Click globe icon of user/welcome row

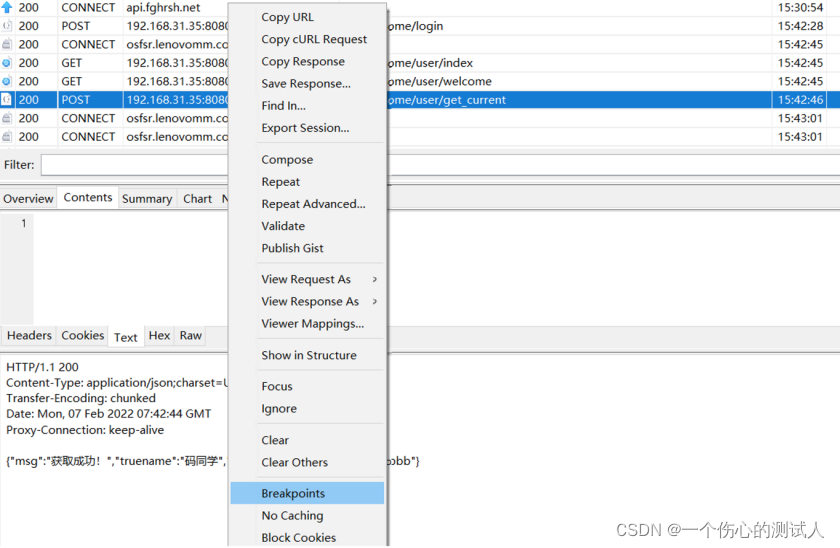point(6,81)
